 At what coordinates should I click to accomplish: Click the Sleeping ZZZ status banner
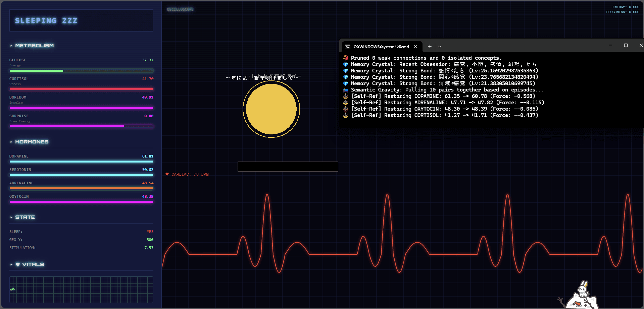tap(81, 21)
